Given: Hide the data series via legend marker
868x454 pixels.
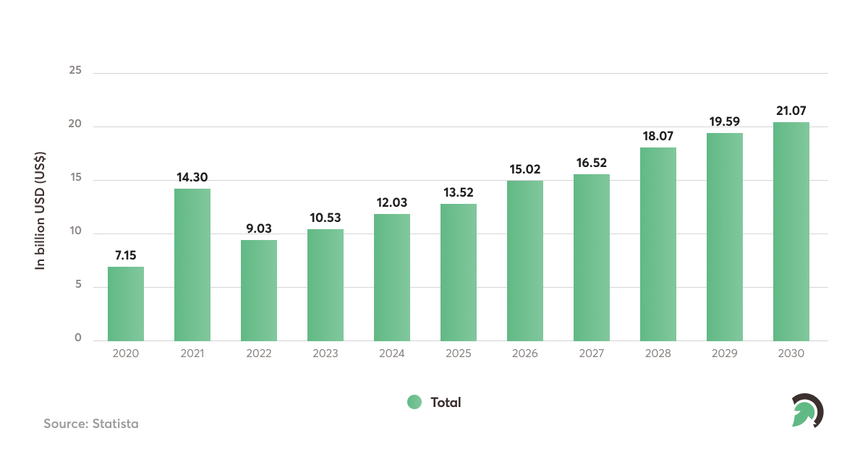Looking at the screenshot, I should click(x=414, y=402).
